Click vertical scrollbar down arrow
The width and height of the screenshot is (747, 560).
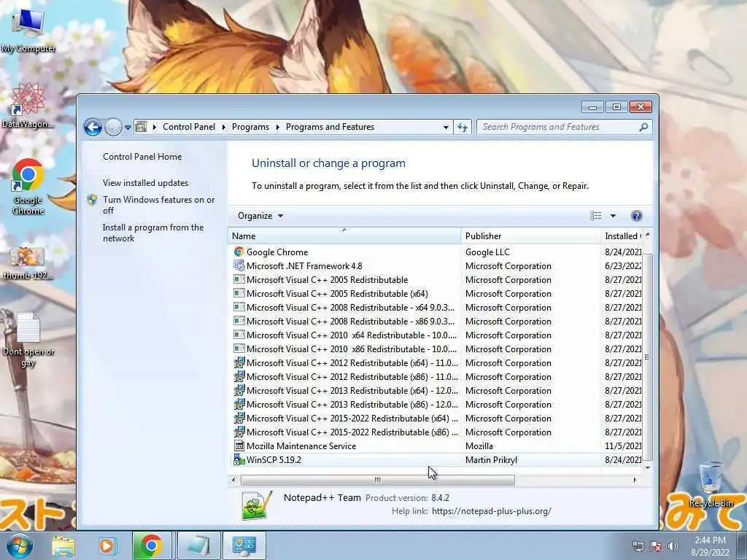[648, 467]
